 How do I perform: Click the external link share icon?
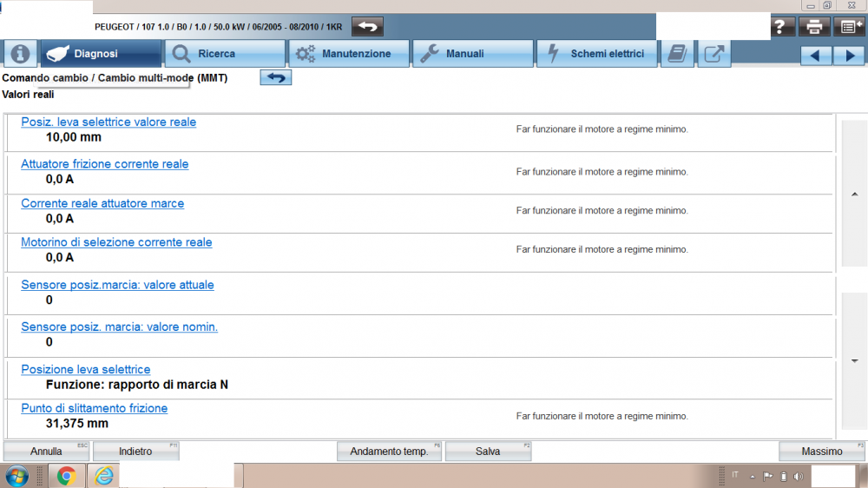point(713,54)
